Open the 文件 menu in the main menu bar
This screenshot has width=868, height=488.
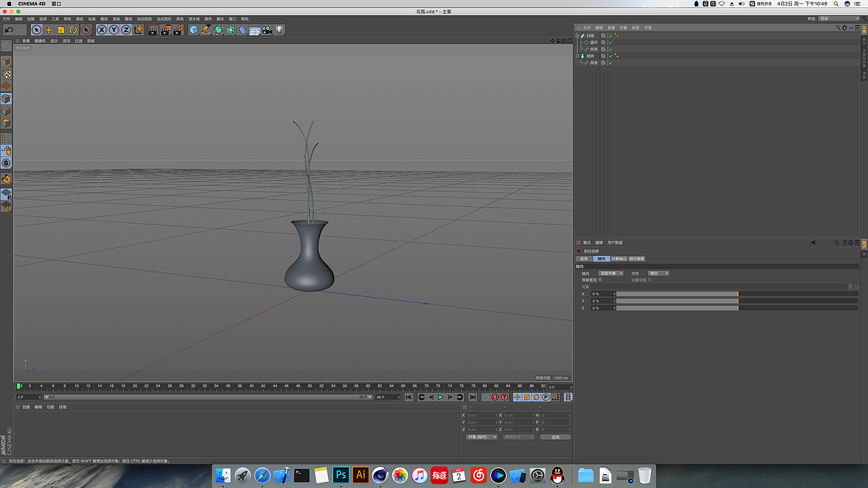pos(6,19)
